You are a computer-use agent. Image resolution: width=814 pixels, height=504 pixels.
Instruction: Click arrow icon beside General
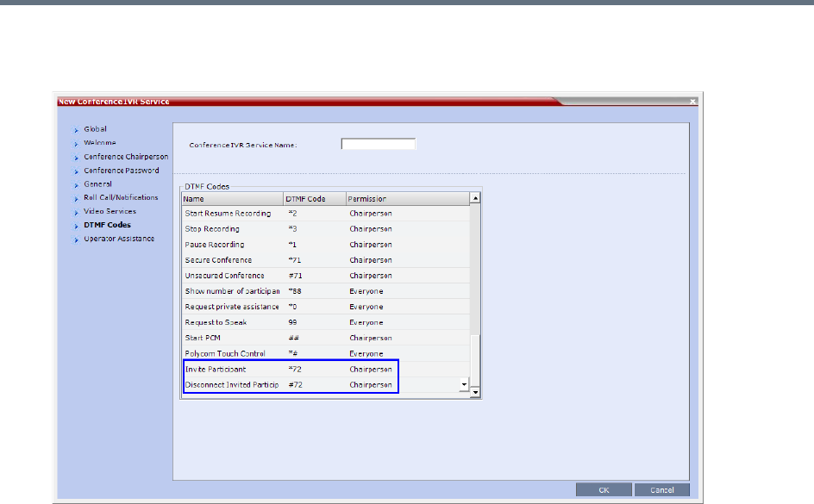(x=76, y=185)
